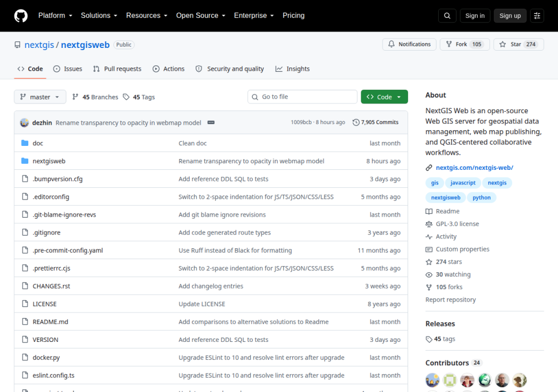Open the Insights tab

tap(293, 69)
